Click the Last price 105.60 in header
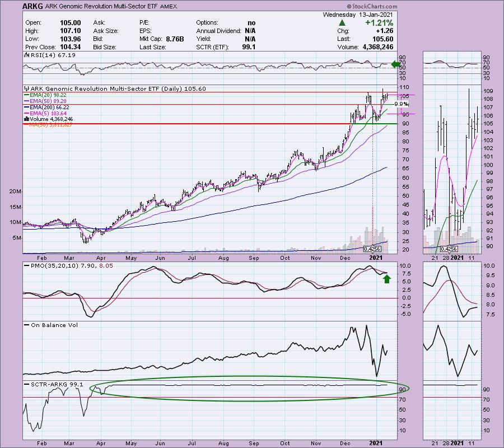This screenshot has height=448, width=504. (382, 39)
